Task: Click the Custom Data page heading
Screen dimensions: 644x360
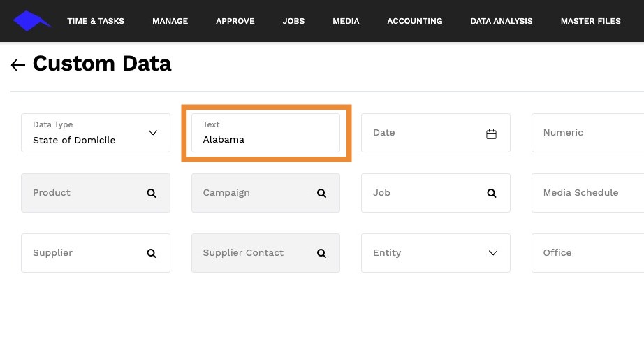Action: (x=102, y=64)
